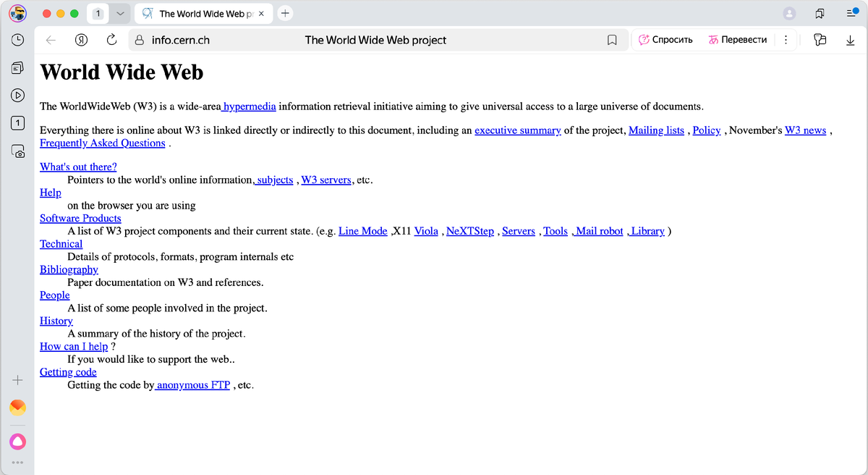
Task: Open the bookmarks panel icon in title bar
Action: click(x=820, y=14)
